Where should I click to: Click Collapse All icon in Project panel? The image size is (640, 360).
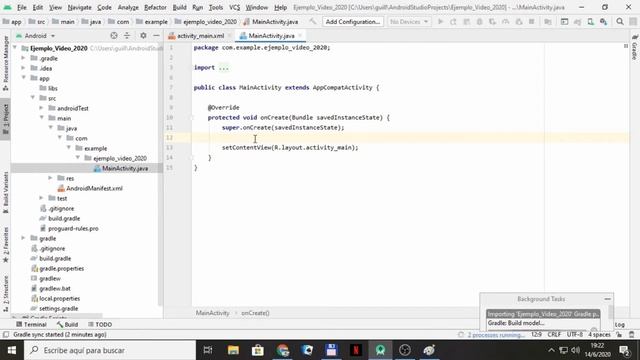coord(127,36)
